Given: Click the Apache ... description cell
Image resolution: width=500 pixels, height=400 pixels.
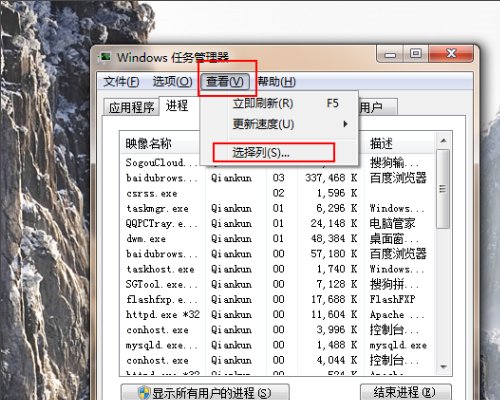Looking at the screenshot, I should (397, 315).
